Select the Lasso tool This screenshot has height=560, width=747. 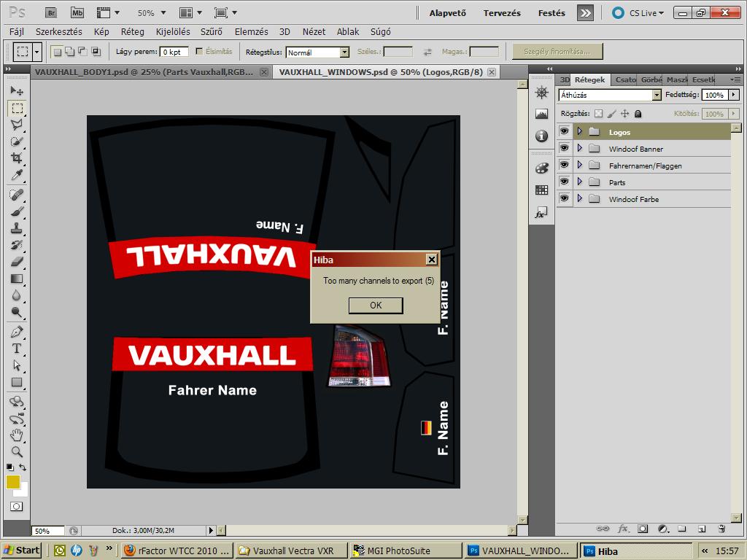point(17,125)
